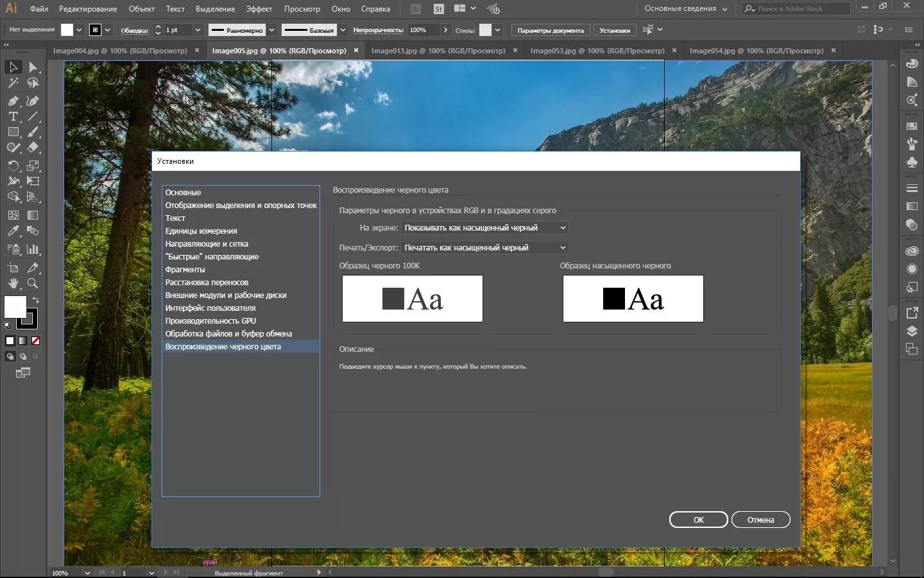Expand the 'Печать/Экспорт' dropdown
924x578 pixels.
click(484, 247)
